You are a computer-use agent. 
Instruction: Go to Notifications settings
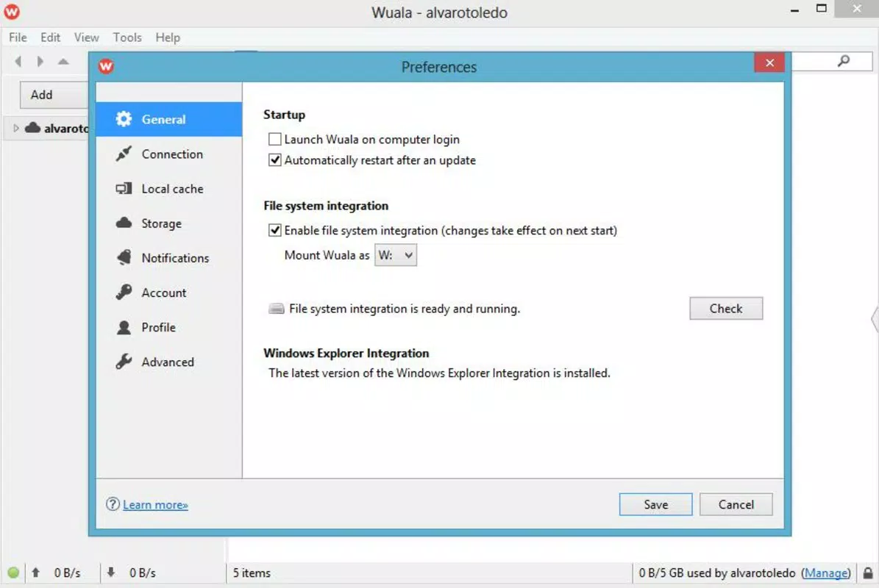(168, 258)
